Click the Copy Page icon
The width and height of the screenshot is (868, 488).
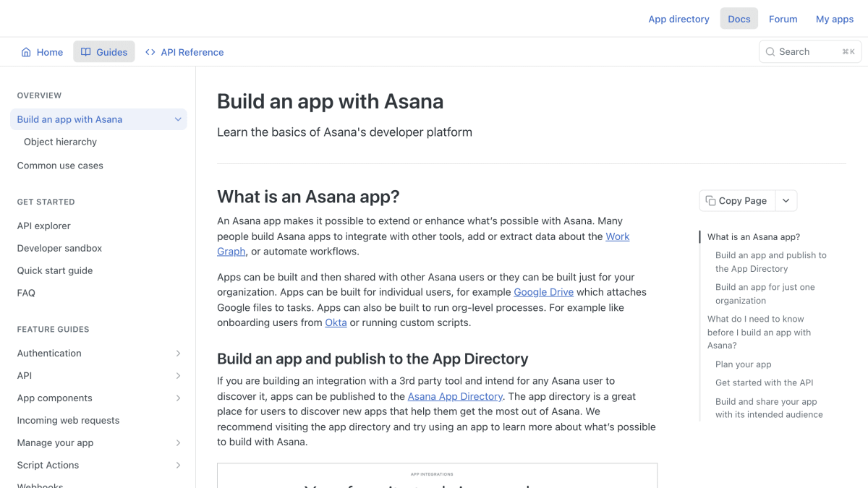pyautogui.click(x=710, y=201)
